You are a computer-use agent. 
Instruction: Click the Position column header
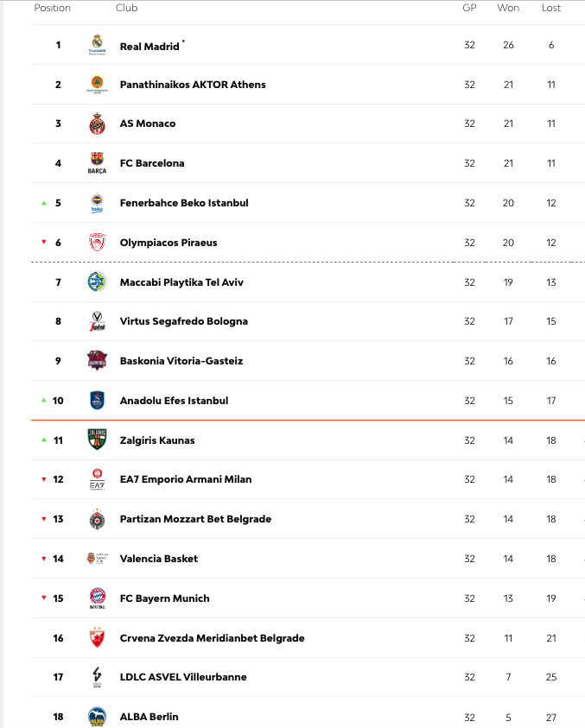click(52, 8)
